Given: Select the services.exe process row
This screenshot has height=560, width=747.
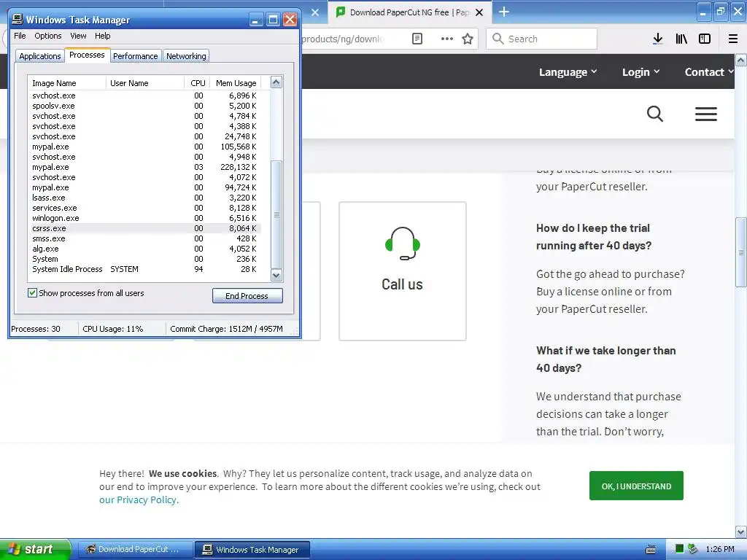Looking at the screenshot, I should click(144, 208).
